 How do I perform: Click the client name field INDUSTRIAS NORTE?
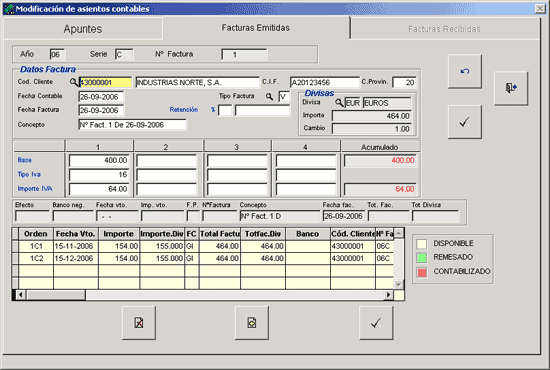pyautogui.click(x=198, y=82)
